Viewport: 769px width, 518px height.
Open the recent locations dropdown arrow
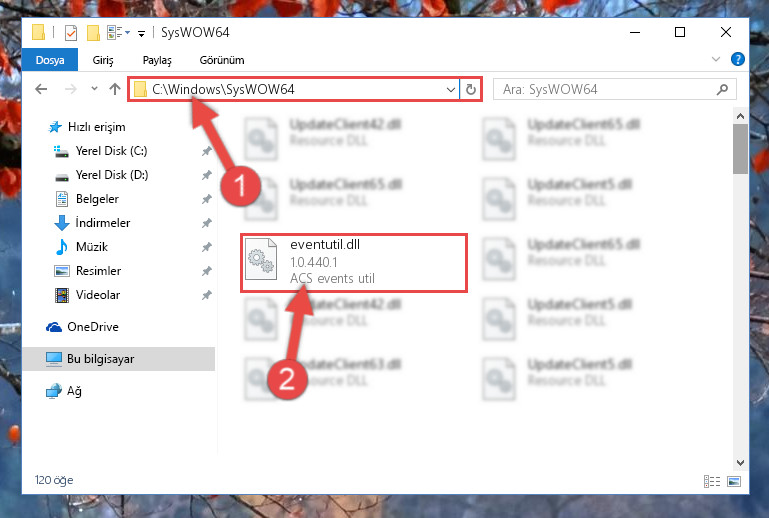coord(94,89)
